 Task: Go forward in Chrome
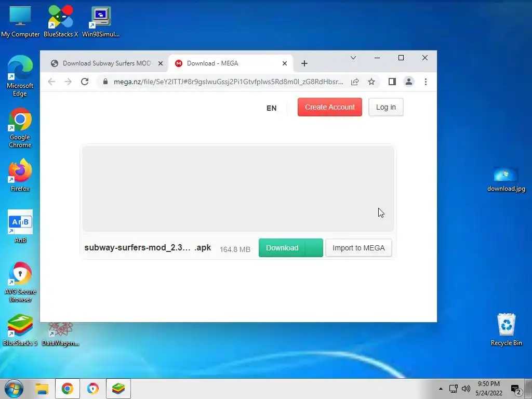pyautogui.click(x=68, y=82)
